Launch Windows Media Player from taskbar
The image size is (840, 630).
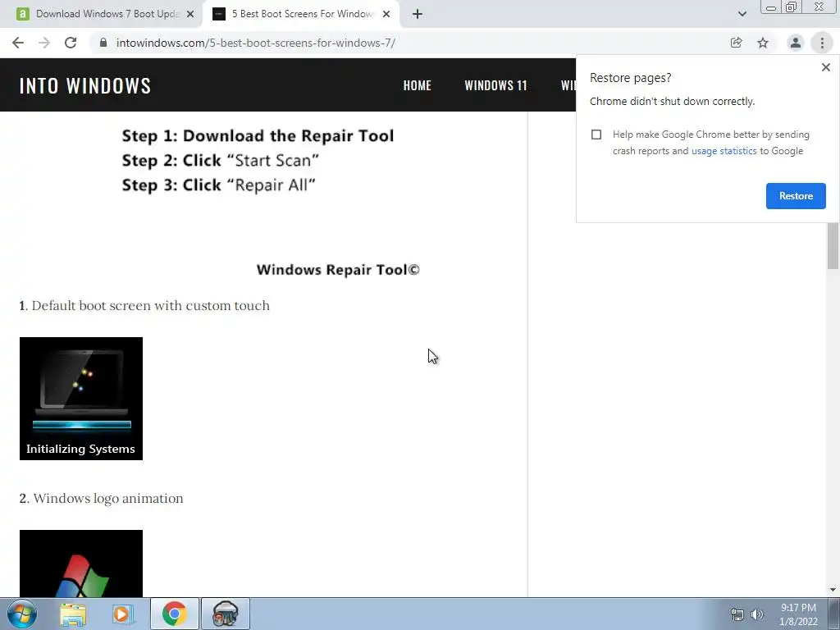click(123, 614)
